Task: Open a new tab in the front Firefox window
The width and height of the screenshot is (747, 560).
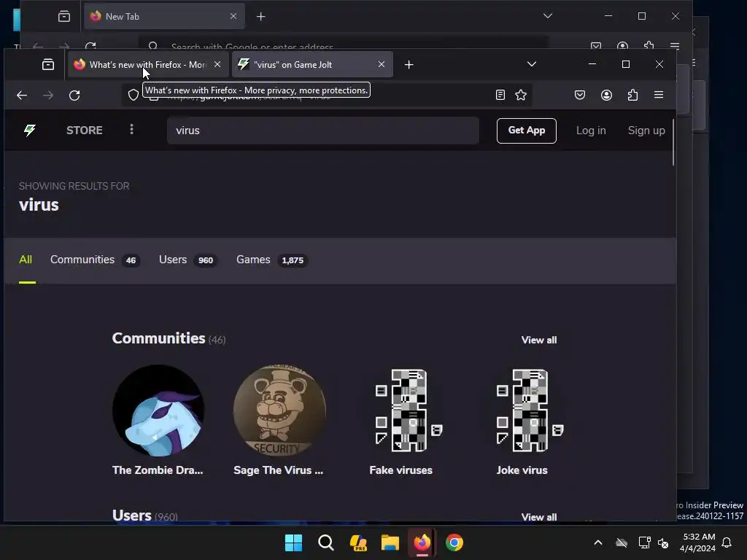Action: pos(409,64)
